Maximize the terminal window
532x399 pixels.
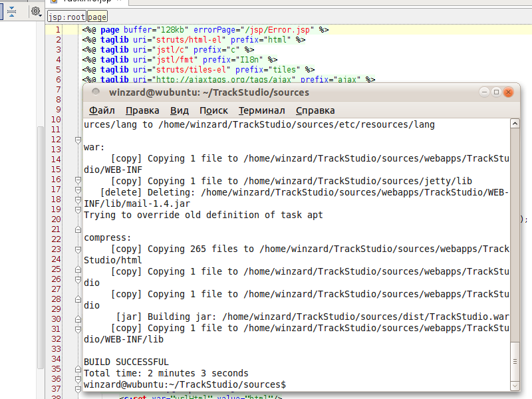click(496, 92)
